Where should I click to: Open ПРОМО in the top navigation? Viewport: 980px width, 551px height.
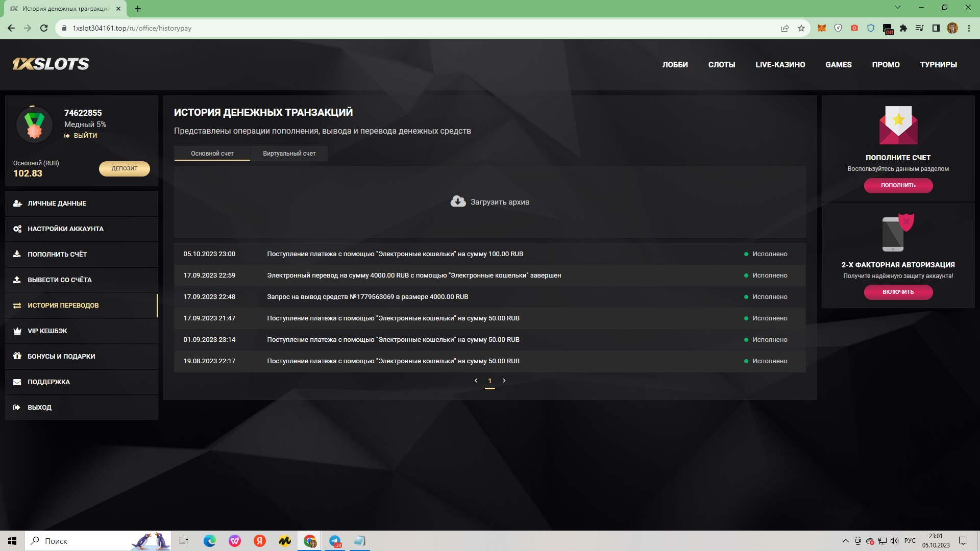(x=886, y=65)
